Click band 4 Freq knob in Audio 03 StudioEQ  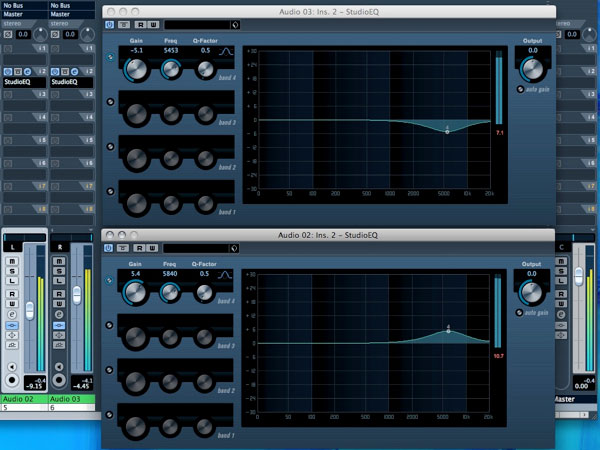171,69
